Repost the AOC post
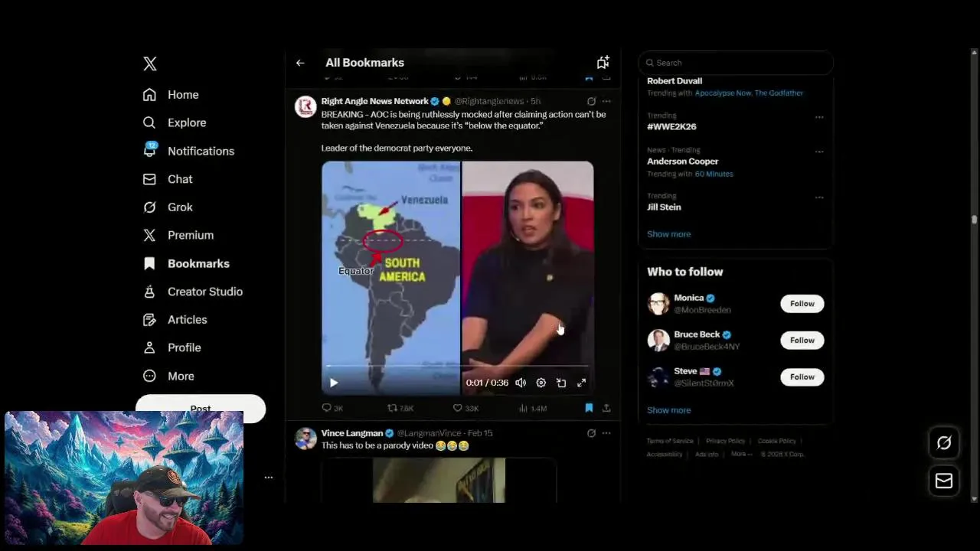Image resolution: width=980 pixels, height=551 pixels. coord(400,409)
